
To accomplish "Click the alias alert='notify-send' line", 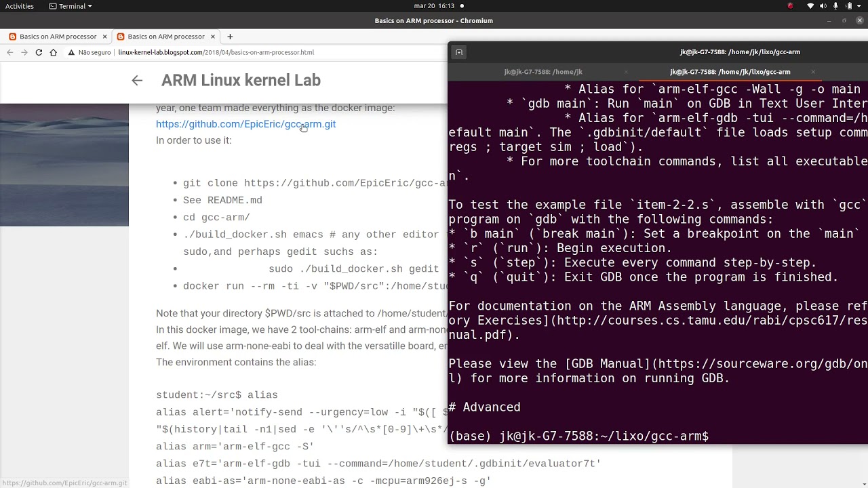I will point(302,412).
